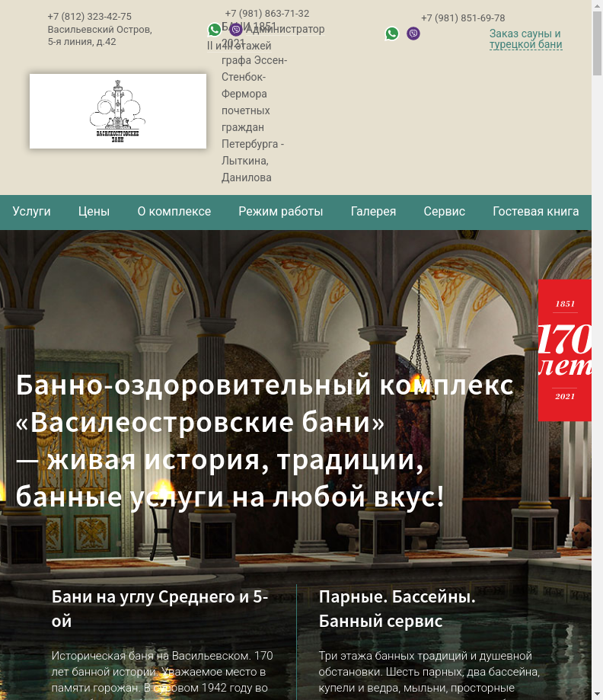
Task: Open Viber icon beside sauna booking link
Action: (x=413, y=34)
